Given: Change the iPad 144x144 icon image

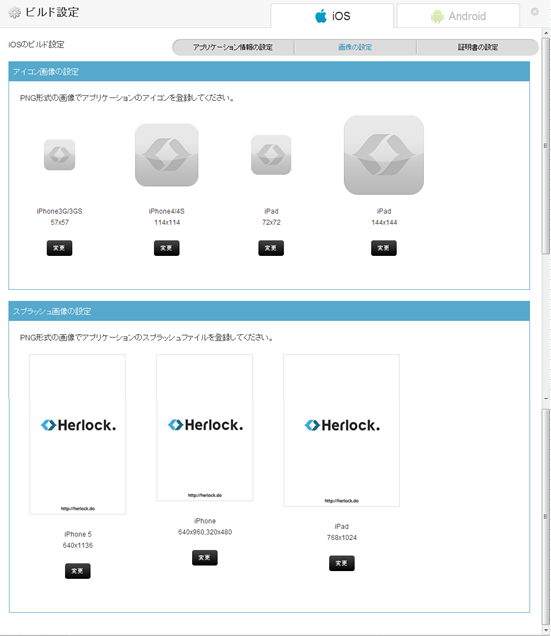Looking at the screenshot, I should click(x=384, y=248).
